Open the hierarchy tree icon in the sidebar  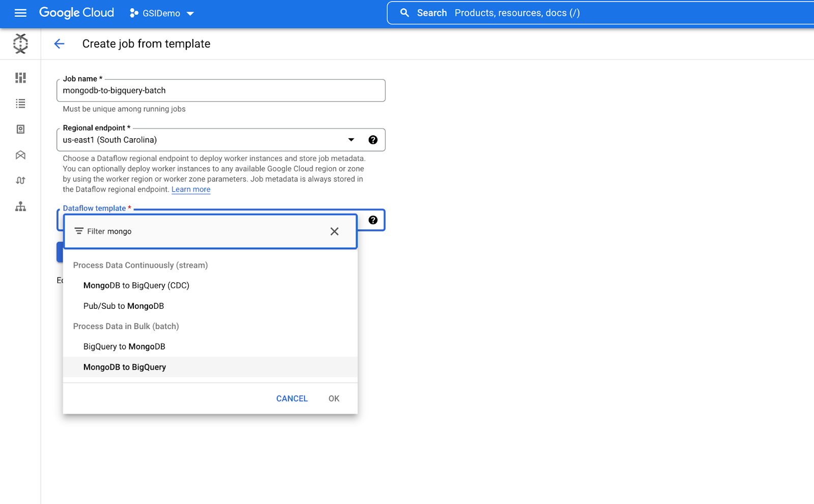point(20,206)
